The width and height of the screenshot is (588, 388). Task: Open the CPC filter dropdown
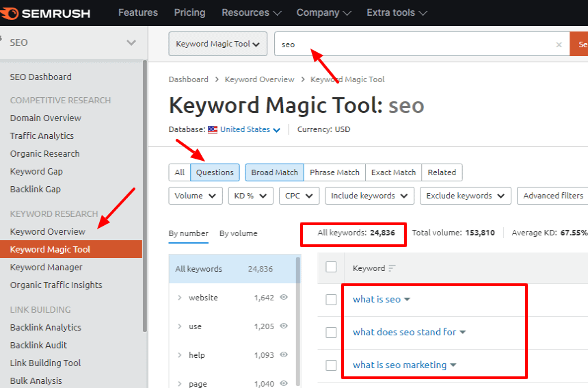click(299, 196)
